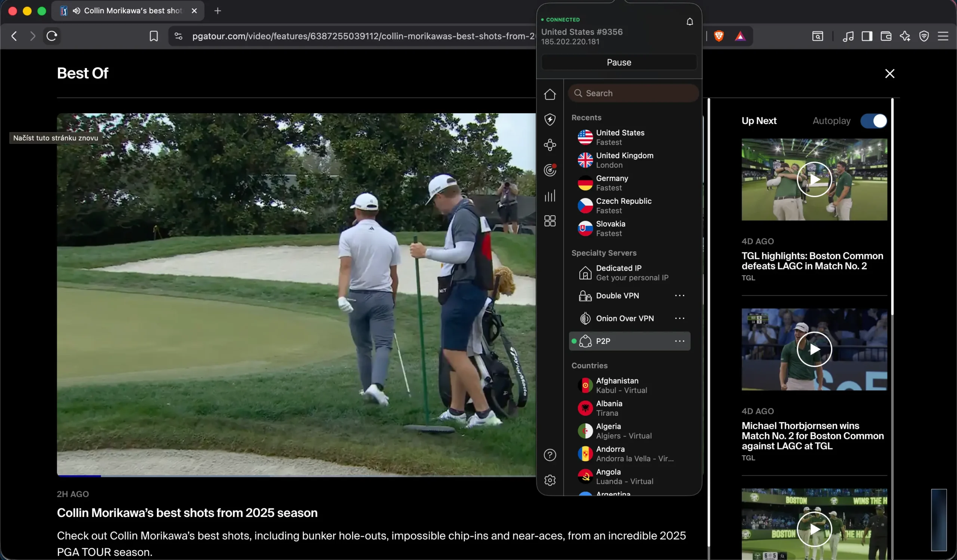957x560 pixels.
Task: Toggle the browser sidebar panel
Action: tap(867, 36)
